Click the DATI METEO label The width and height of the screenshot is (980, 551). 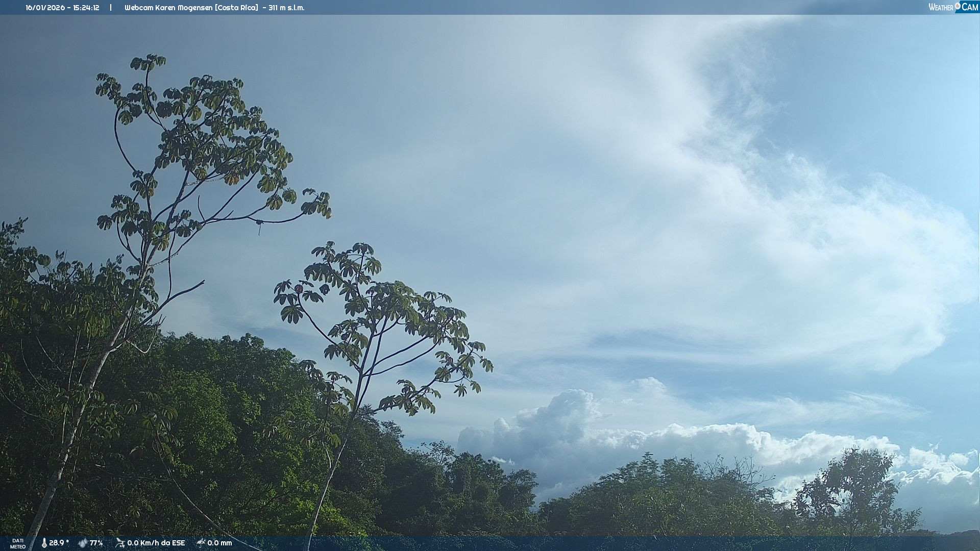point(18,543)
